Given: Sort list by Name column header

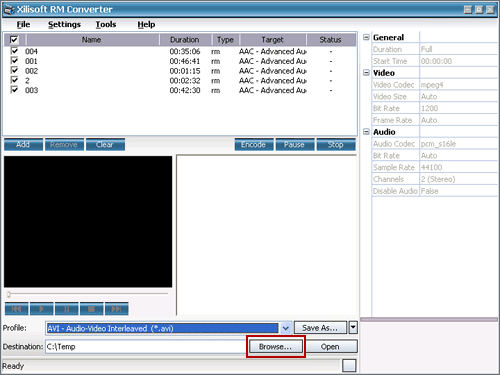Looking at the screenshot, I should pyautogui.click(x=92, y=40).
